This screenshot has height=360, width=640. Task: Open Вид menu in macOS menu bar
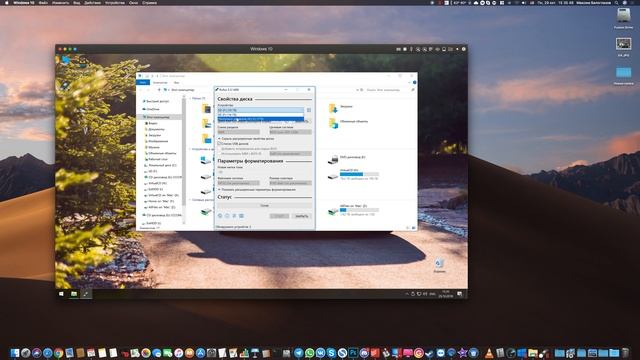[x=76, y=2]
